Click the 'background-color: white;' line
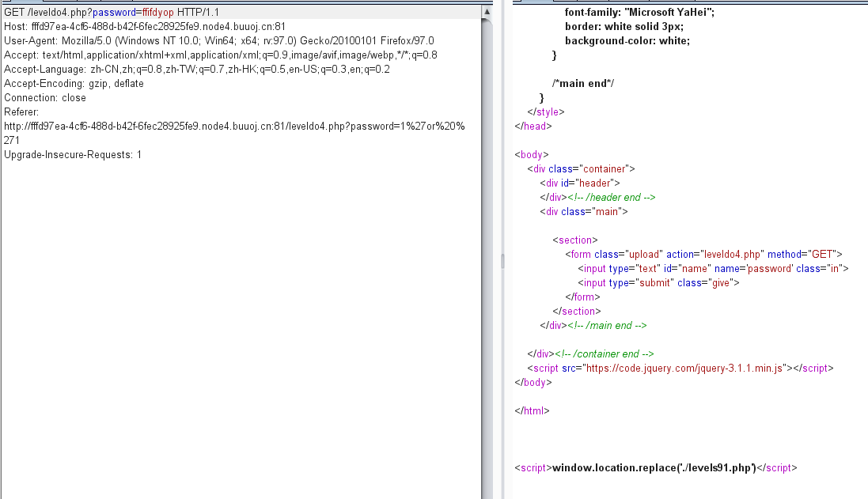Image resolution: width=868 pixels, height=499 pixels. [627, 41]
